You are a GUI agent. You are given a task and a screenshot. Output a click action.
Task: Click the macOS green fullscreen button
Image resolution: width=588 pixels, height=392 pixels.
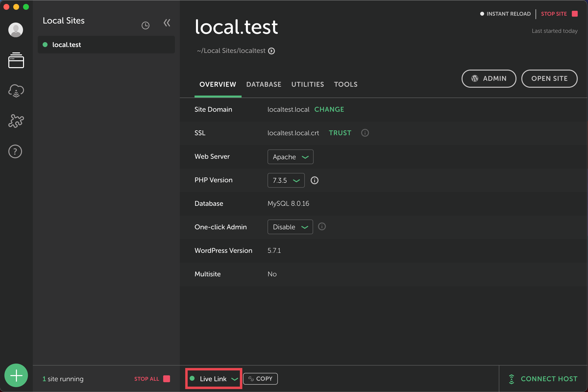point(26,7)
